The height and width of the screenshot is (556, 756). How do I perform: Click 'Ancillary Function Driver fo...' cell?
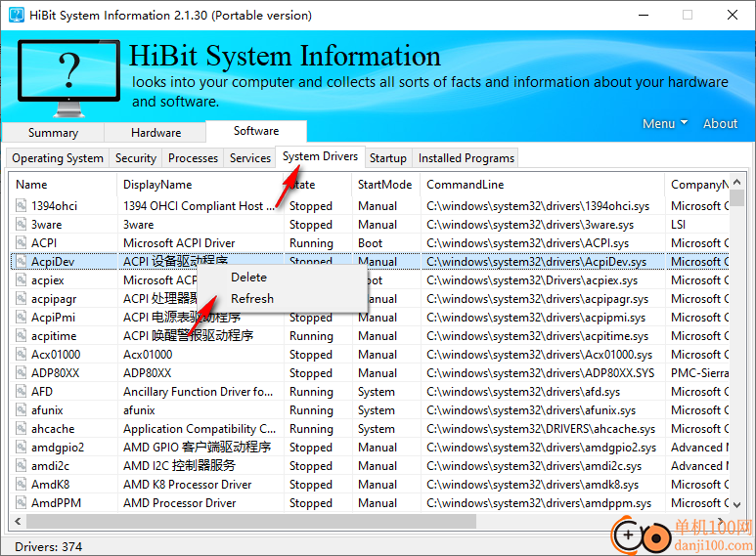(200, 391)
